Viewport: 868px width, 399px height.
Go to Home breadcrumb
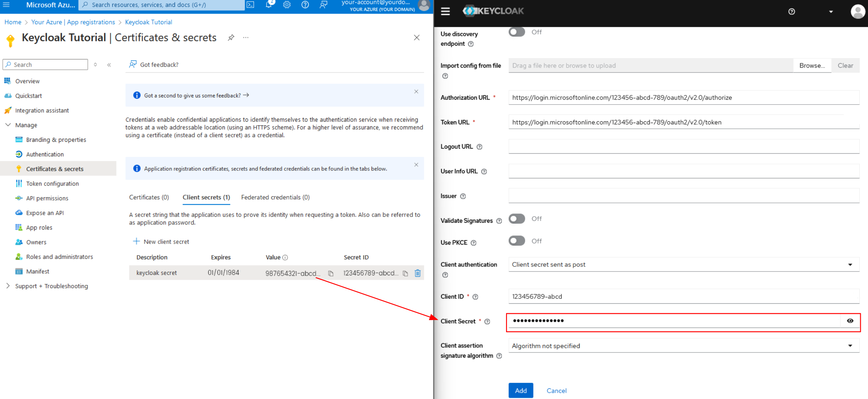click(13, 22)
